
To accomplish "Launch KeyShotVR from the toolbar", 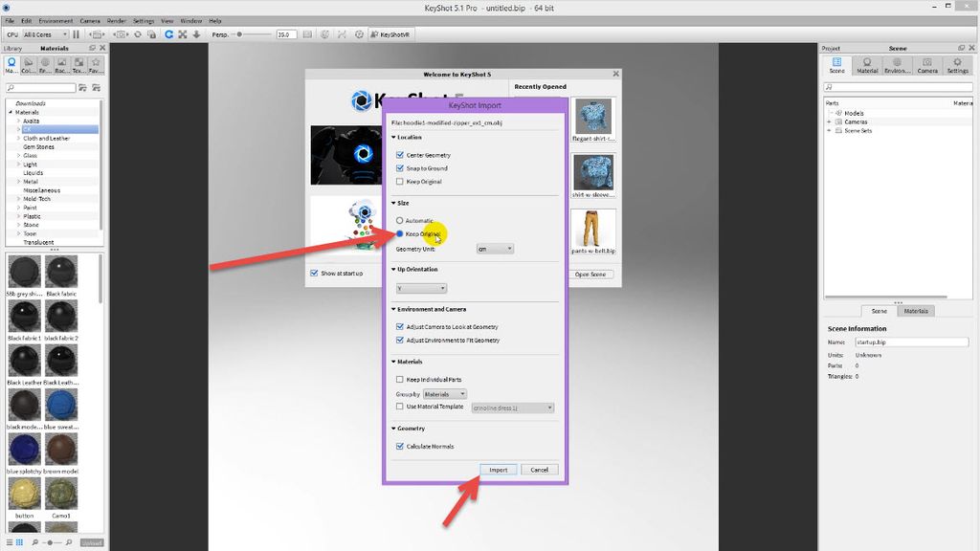I will (390, 34).
